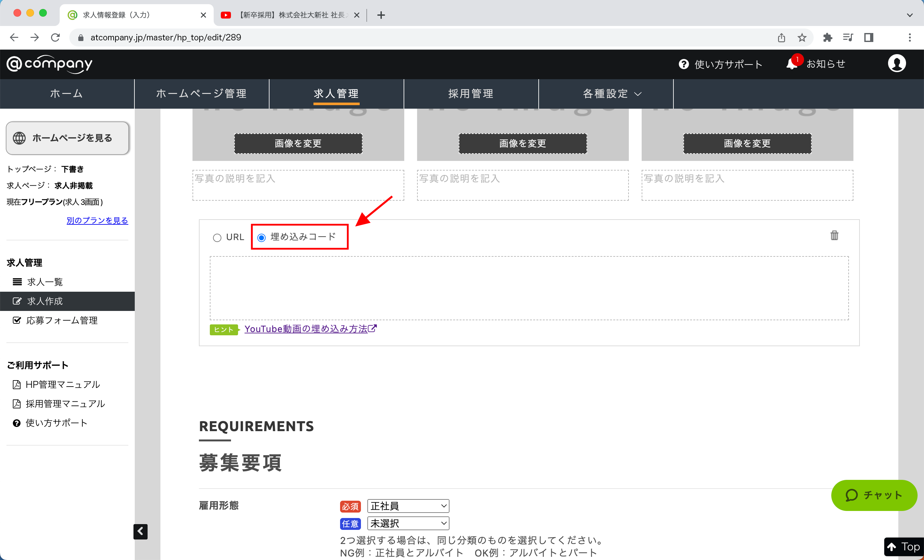
Task: Select the URL radio button
Action: pyautogui.click(x=217, y=238)
